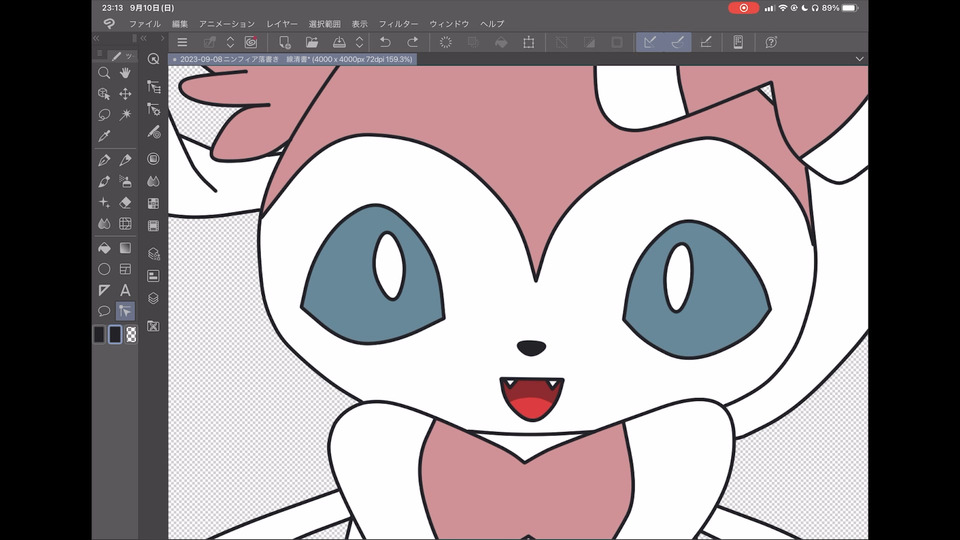
Task: Select the Pencil tool
Action: tap(125, 160)
